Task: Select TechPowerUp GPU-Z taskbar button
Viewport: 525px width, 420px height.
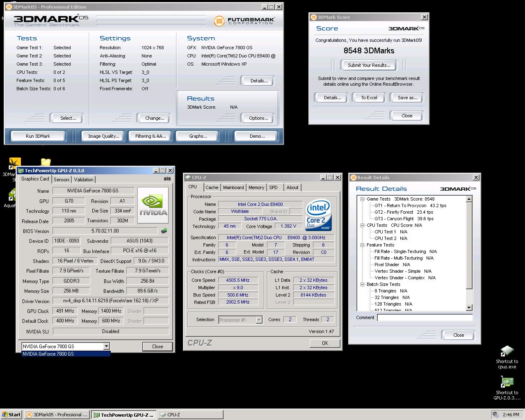Action: coord(124,415)
